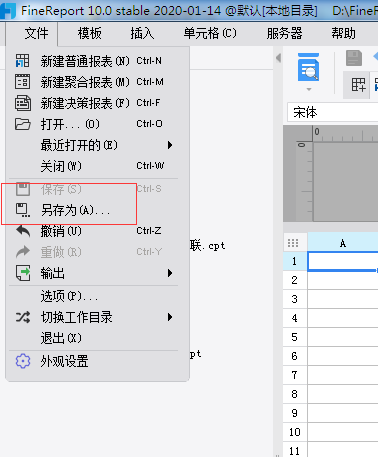This screenshot has height=457, width=378.
Task: Click the 输出 export icon
Action: tap(23, 273)
